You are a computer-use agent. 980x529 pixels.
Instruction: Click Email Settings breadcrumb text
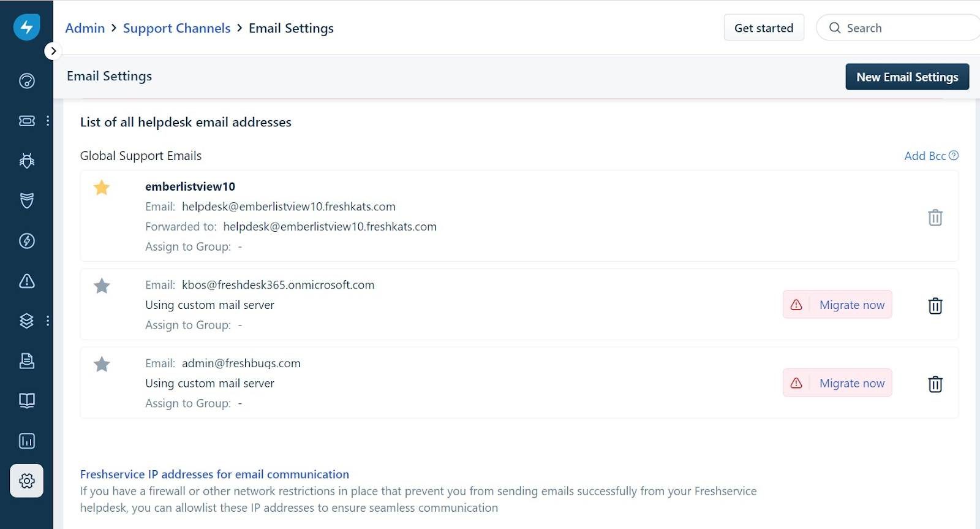[291, 28]
